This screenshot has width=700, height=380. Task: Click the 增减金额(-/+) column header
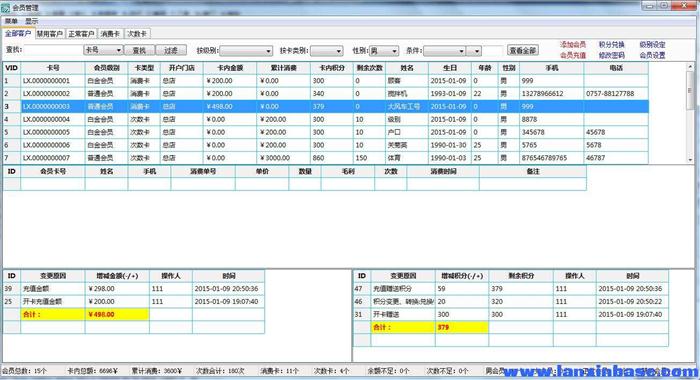[x=117, y=276]
